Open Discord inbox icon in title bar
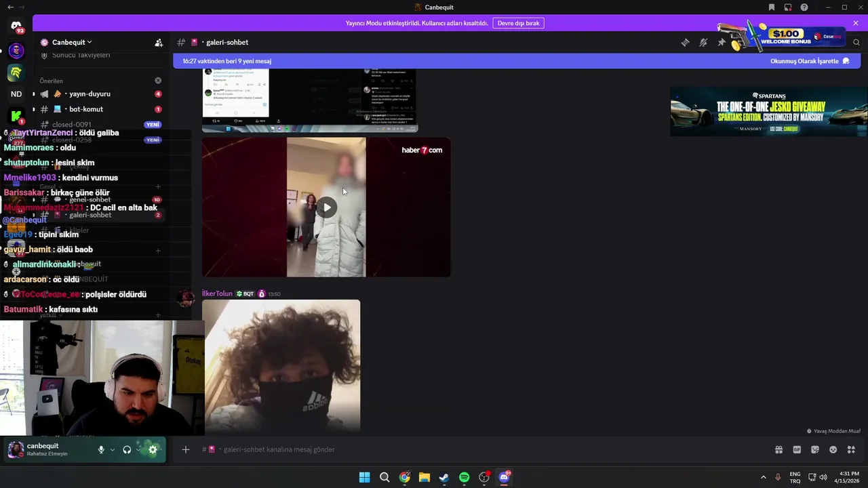The width and height of the screenshot is (868, 488). click(788, 7)
